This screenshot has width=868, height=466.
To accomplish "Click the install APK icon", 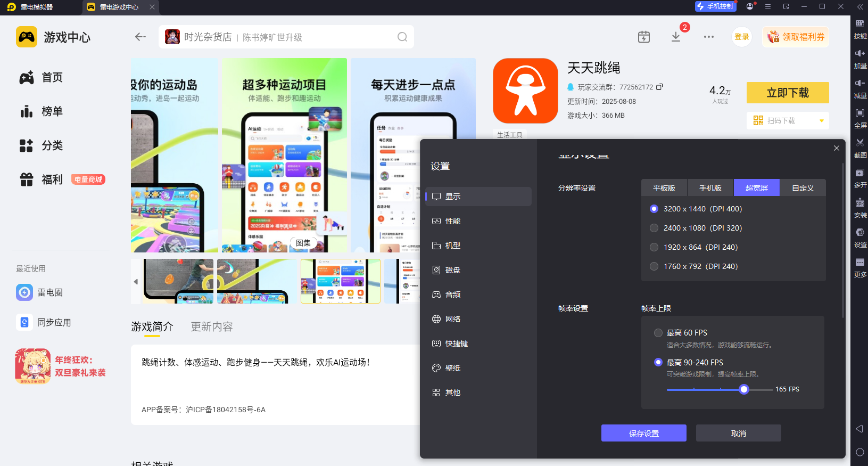I will point(860,203).
